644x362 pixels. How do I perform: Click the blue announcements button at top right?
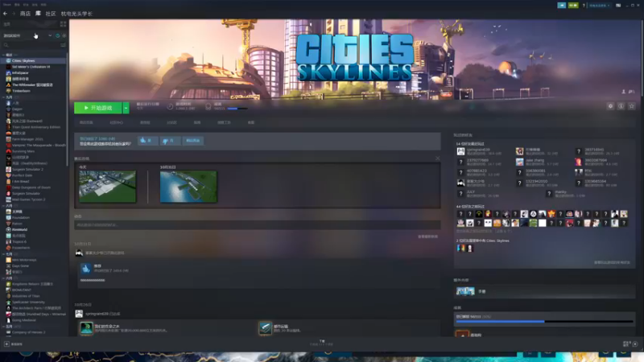[561, 6]
